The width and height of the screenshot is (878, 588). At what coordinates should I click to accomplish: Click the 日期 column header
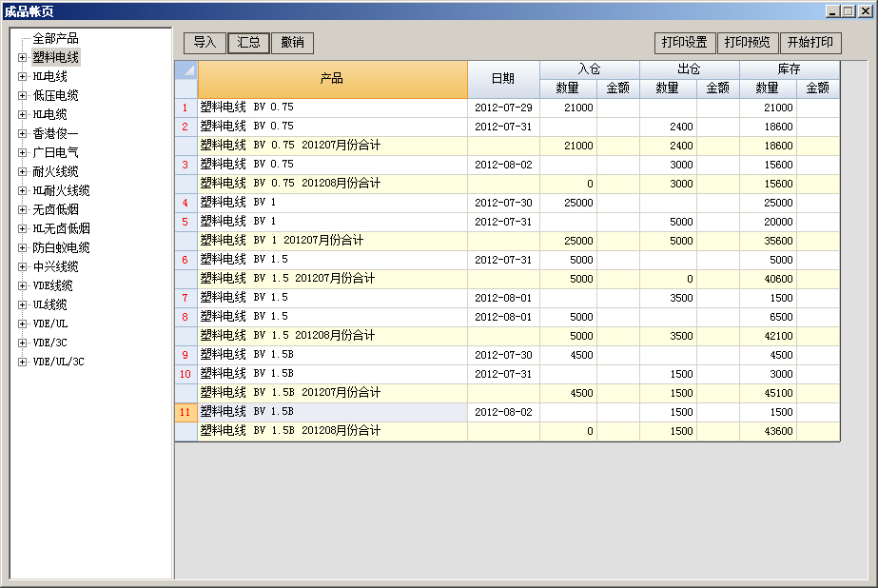pyautogui.click(x=503, y=79)
